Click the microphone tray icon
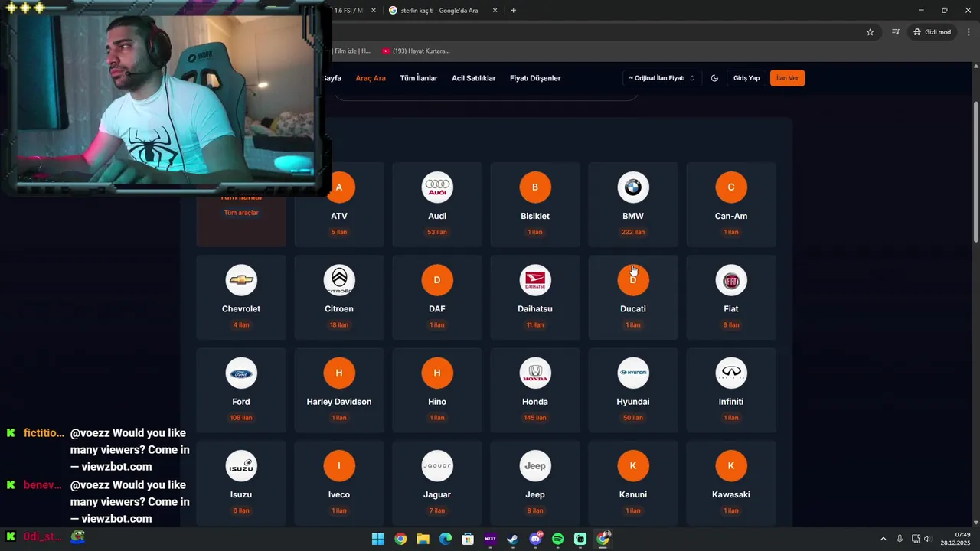The height and width of the screenshot is (551, 980). tap(900, 539)
